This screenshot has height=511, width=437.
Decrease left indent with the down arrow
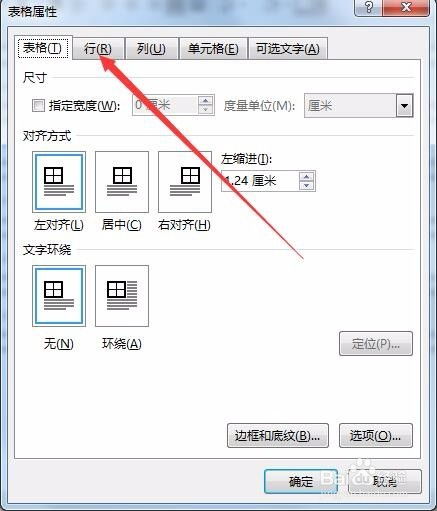pos(307,186)
